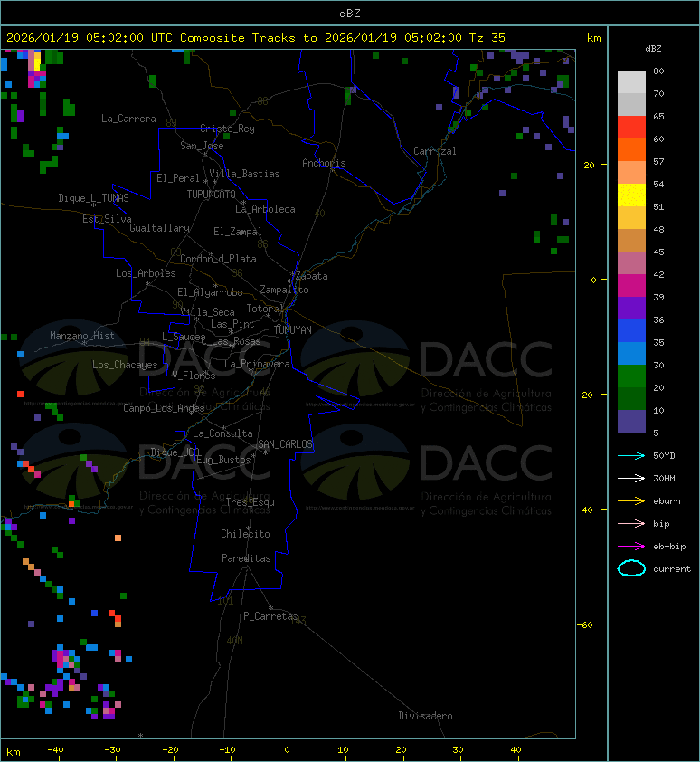
Task: Click the La_Primavera map label
Action: tap(257, 364)
